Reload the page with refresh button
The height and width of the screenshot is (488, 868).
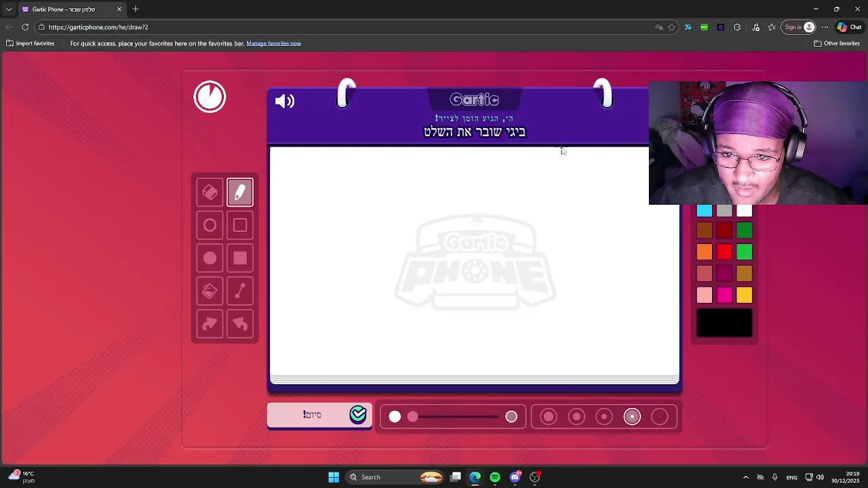[25, 27]
